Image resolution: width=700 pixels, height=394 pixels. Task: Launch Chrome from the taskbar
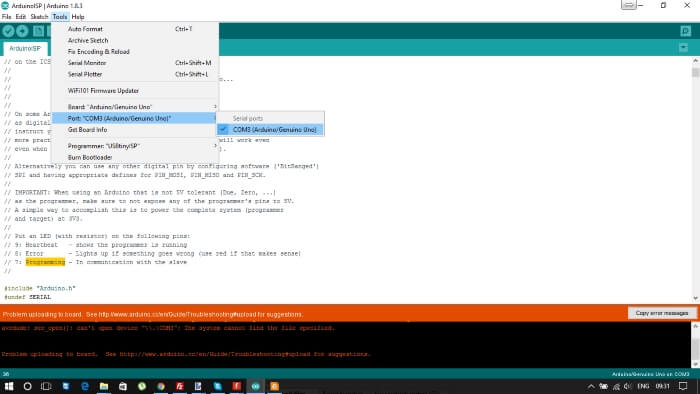(161, 386)
